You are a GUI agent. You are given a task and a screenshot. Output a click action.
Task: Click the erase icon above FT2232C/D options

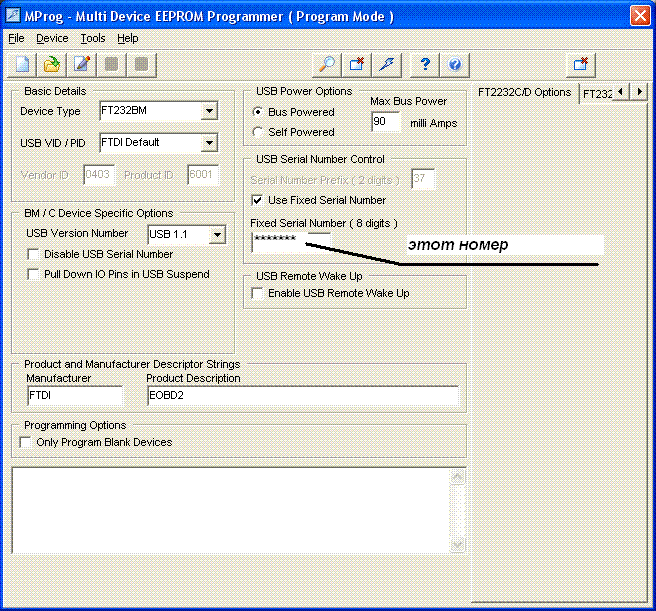pyautogui.click(x=581, y=65)
